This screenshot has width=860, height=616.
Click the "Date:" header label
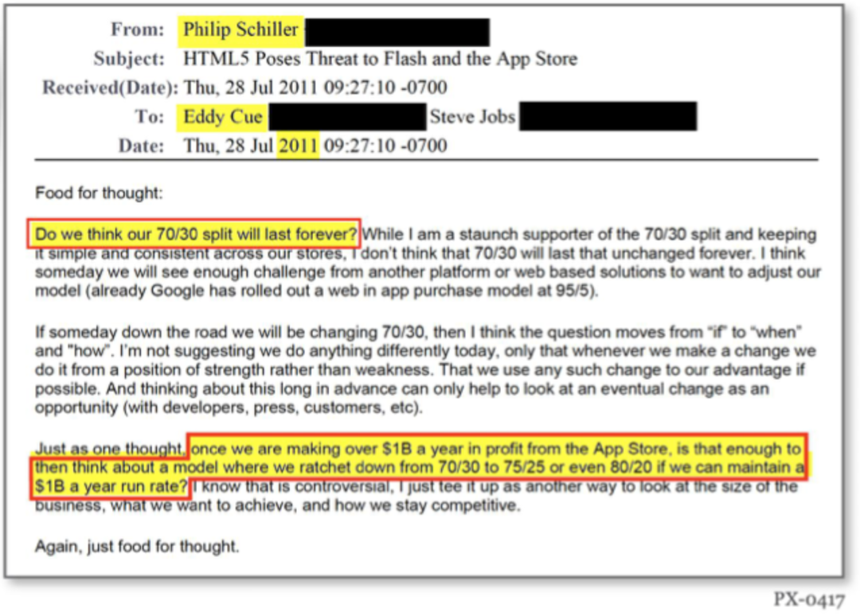tap(142, 146)
